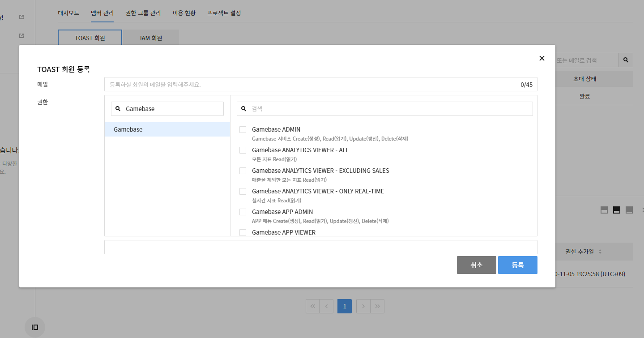This screenshot has height=338, width=644.
Task: Open the 권한 그룹 관리 tab
Action: (x=143, y=13)
